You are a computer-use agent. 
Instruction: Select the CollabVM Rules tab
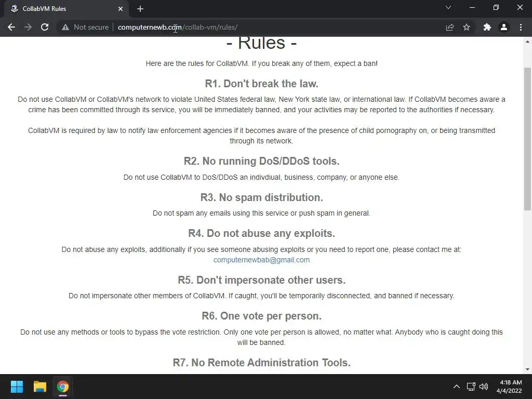click(66, 9)
